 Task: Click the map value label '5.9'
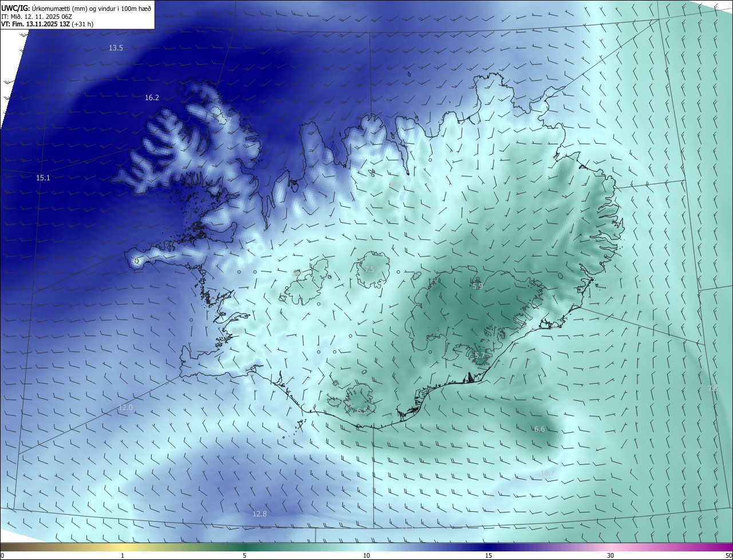pos(477,286)
